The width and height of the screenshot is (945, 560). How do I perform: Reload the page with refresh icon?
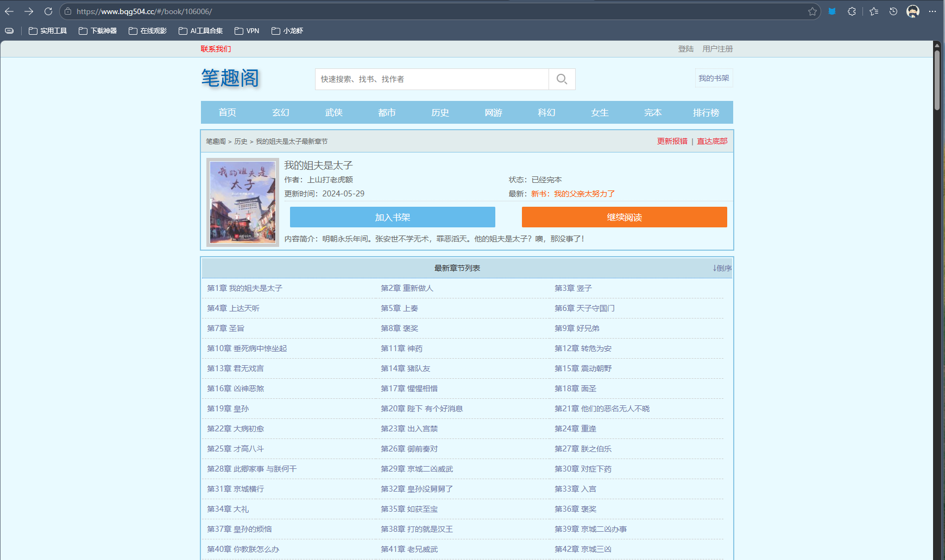click(48, 11)
